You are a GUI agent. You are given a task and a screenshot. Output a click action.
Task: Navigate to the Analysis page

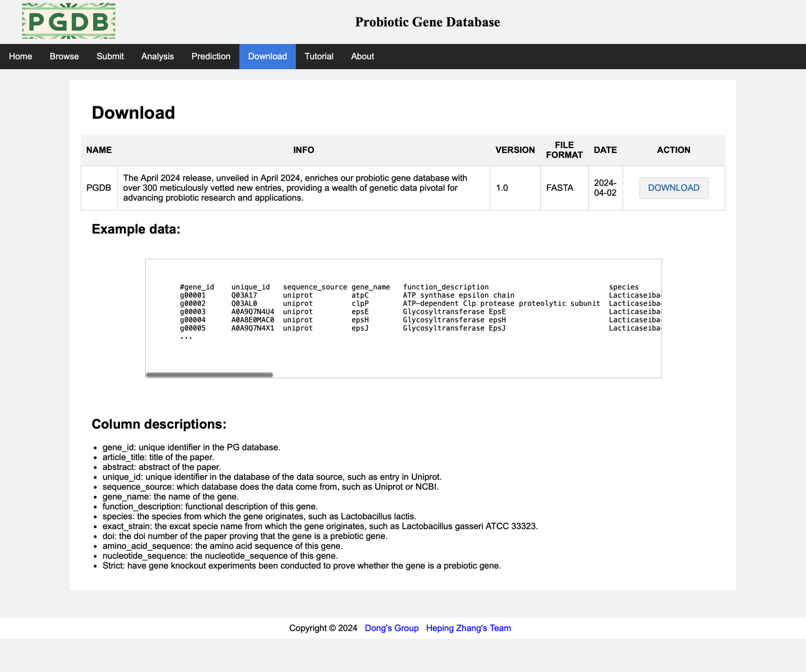coord(157,56)
